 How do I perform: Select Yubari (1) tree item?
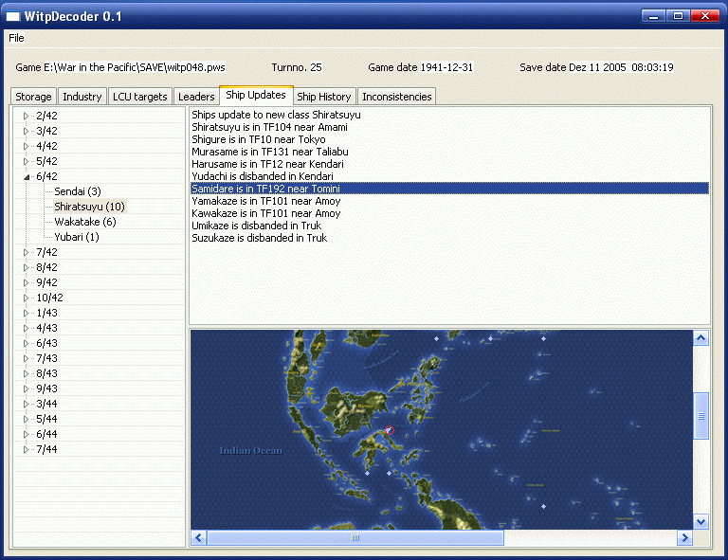(x=77, y=237)
